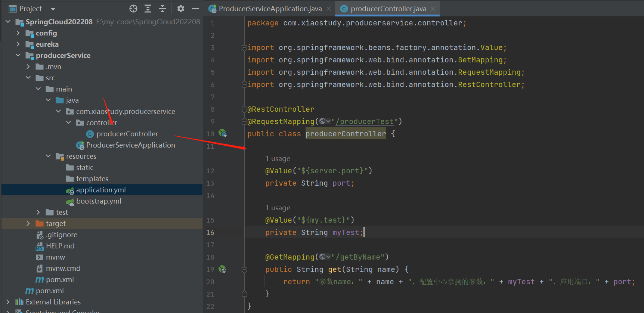Select producerController class in tree
The height and width of the screenshot is (313, 644).
(x=127, y=134)
